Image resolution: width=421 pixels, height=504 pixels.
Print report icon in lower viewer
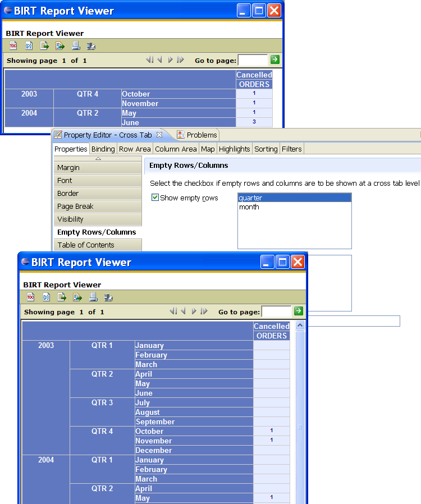pos(93,297)
